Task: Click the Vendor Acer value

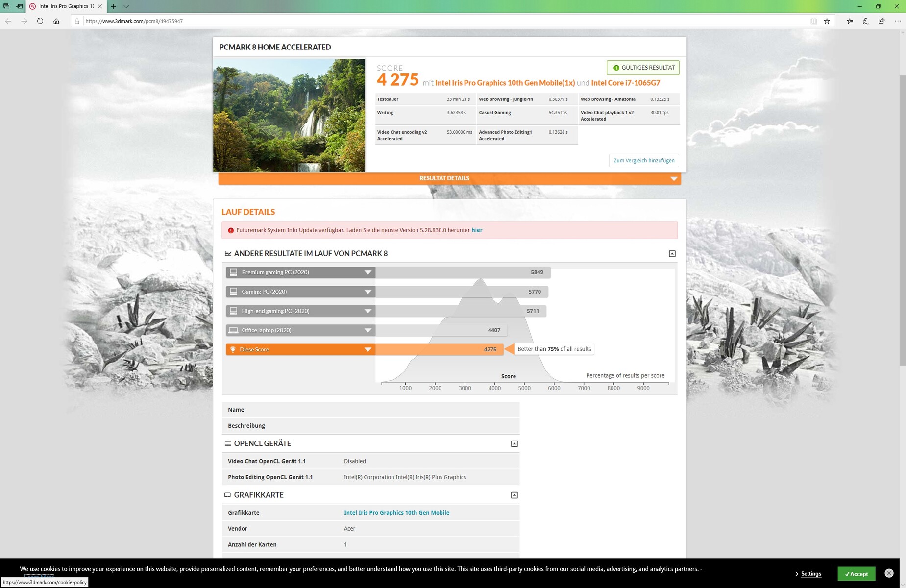Action: (x=349, y=529)
